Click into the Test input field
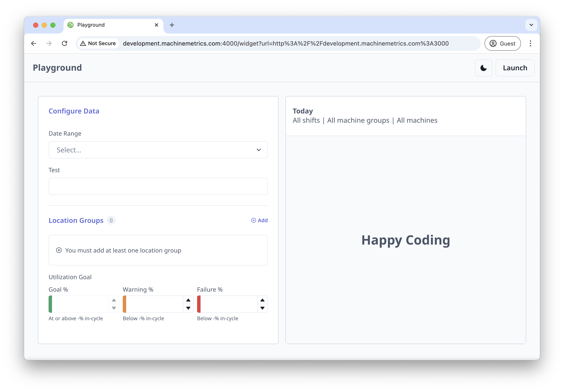564x392 pixels. click(158, 186)
